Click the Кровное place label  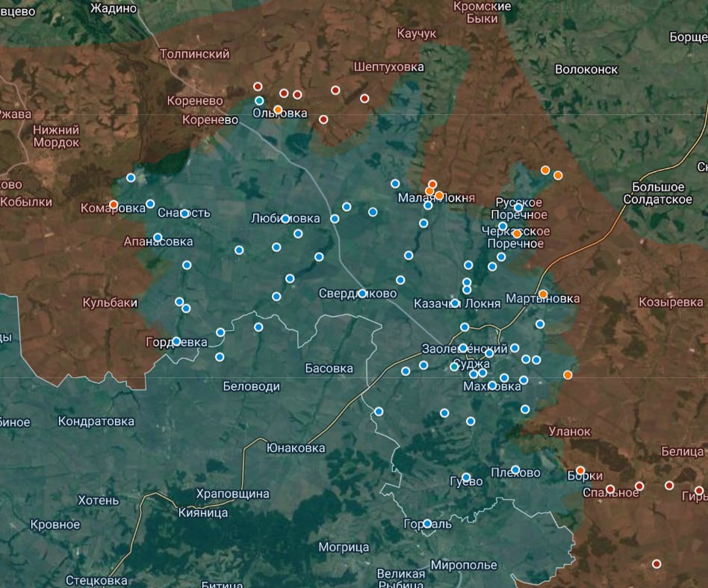55,524
